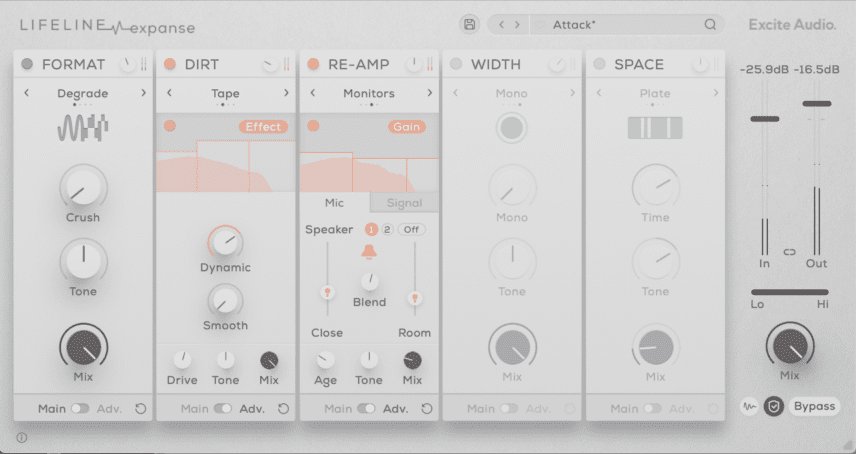Click the Excite Audio logo
This screenshot has height=454, width=856.
[x=792, y=25]
